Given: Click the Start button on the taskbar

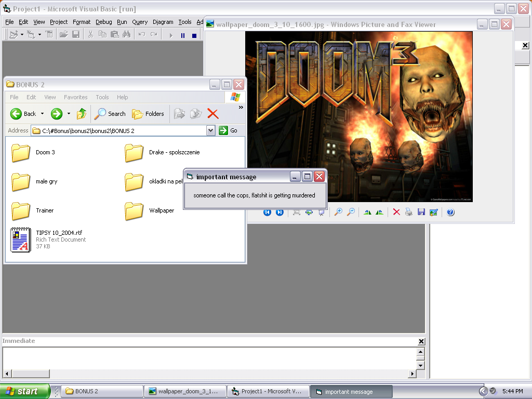Looking at the screenshot, I should coord(24,391).
